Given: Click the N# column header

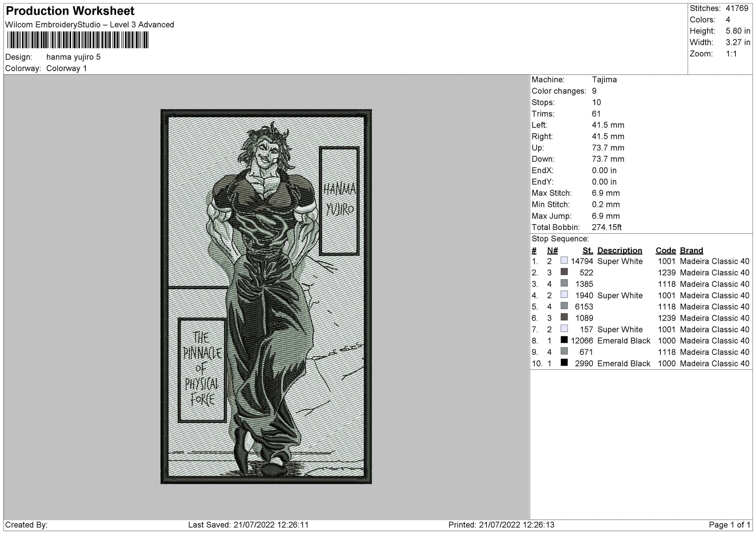Looking at the screenshot, I should [x=552, y=250].
